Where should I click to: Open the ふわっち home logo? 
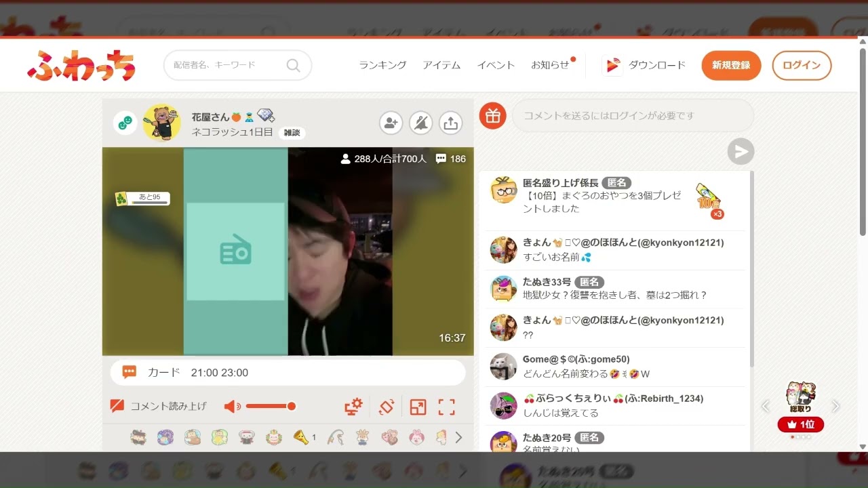81,66
